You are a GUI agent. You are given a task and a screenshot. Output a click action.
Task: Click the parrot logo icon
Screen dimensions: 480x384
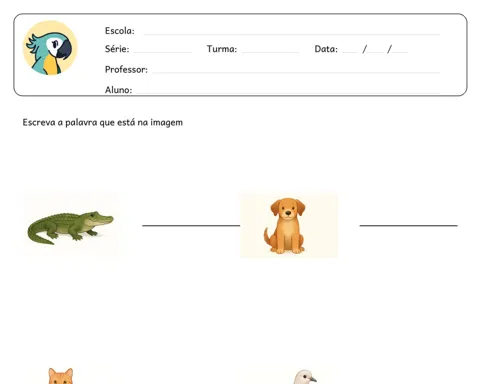tap(50, 48)
